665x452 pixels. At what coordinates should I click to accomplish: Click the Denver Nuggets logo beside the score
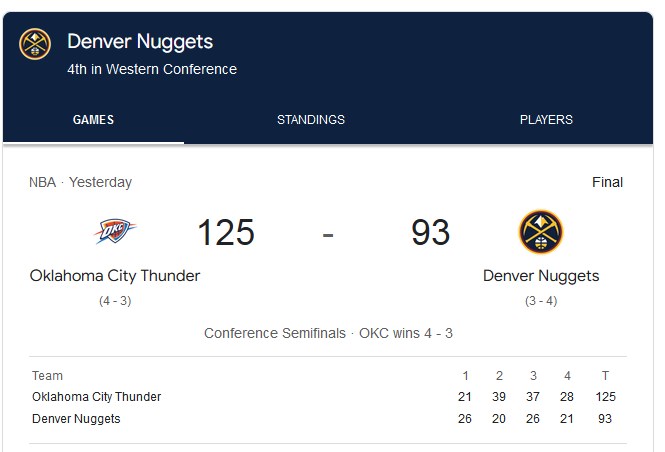coord(541,232)
